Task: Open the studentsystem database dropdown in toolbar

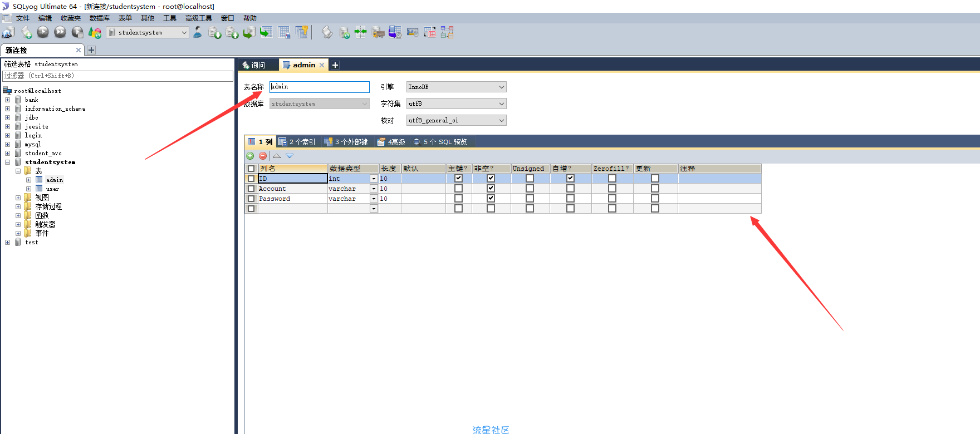Action: (x=184, y=32)
